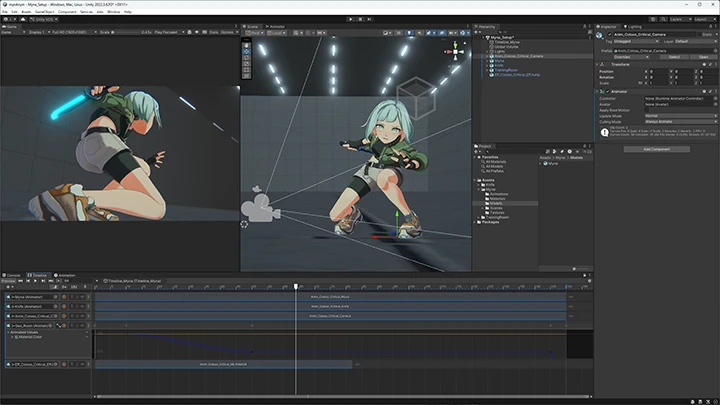Image resolution: width=720 pixels, height=405 pixels.
Task: Click the editor Pause button
Action: (360, 19)
